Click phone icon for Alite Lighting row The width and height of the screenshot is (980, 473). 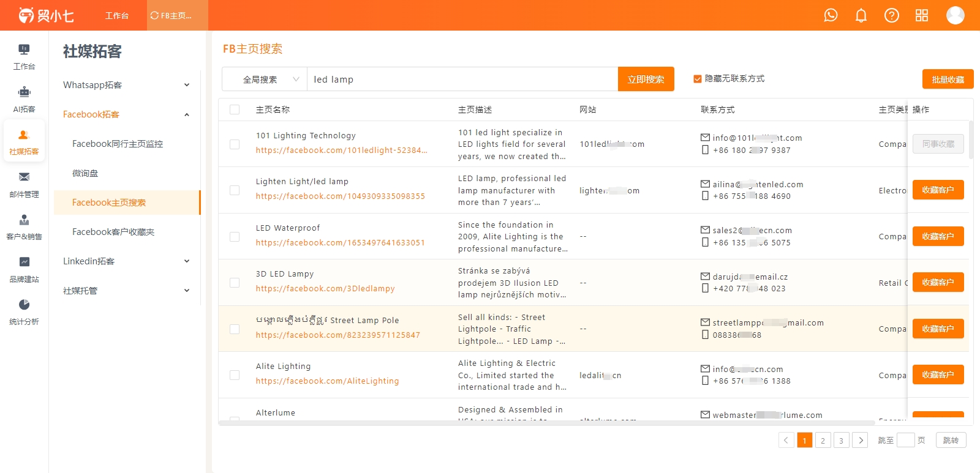pos(706,381)
